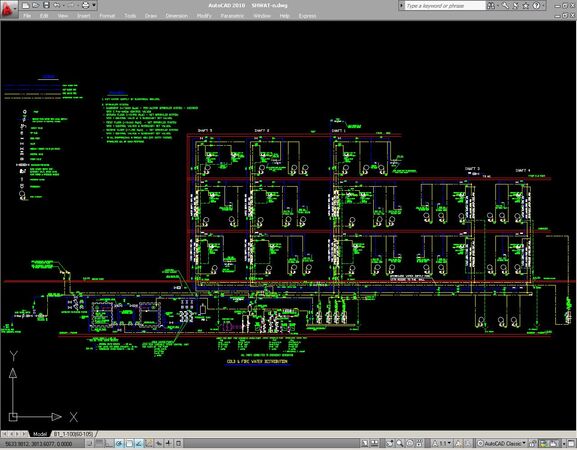Screen dimensions: 577x450
Task: Click the Help question mark icon
Action: click(536, 6)
